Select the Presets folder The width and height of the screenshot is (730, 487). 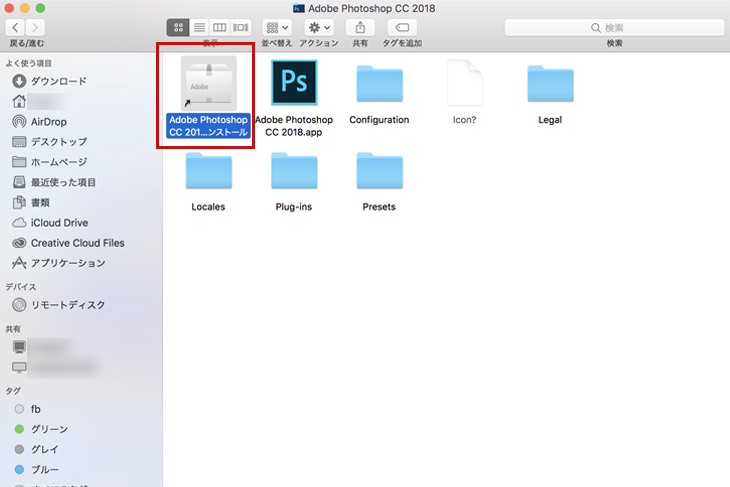[379, 171]
